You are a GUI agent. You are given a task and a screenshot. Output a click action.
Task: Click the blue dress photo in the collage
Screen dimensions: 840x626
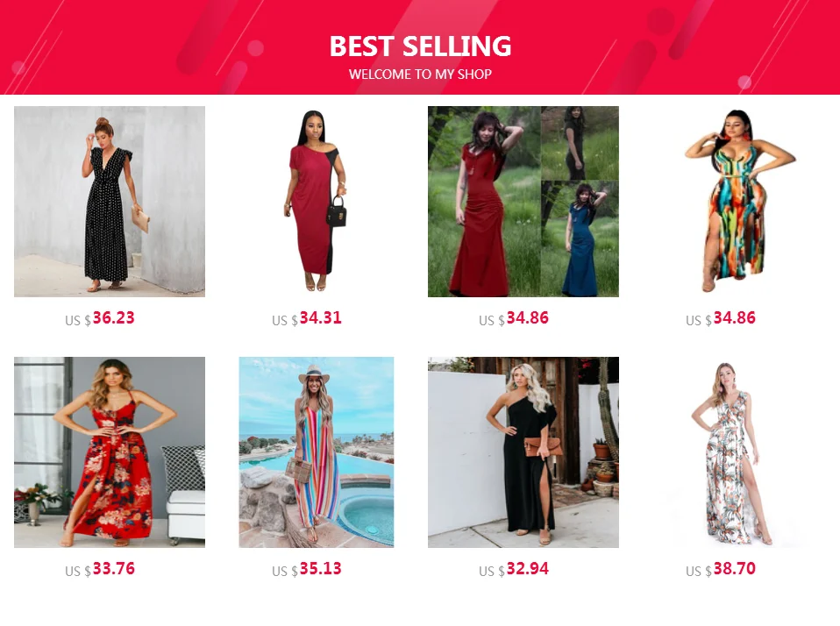coord(580,238)
